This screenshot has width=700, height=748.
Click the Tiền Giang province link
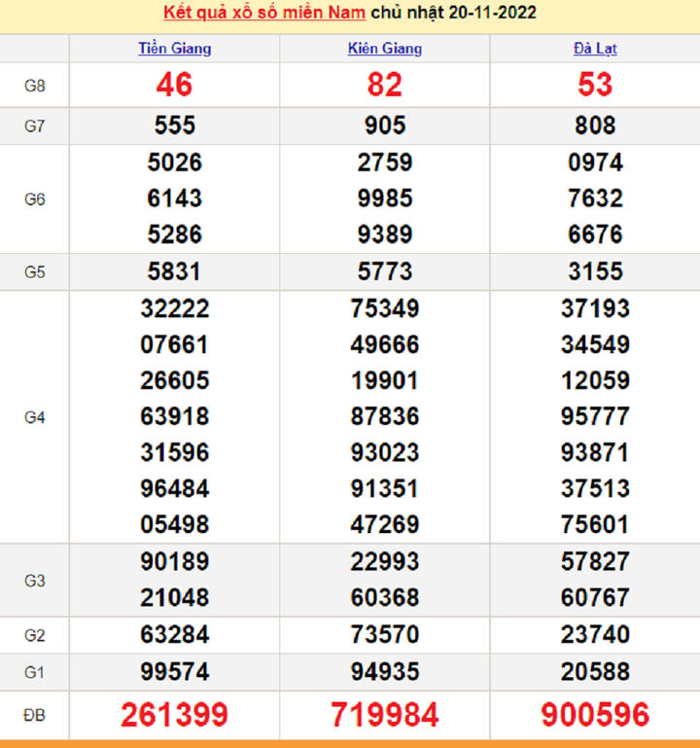pos(174,49)
